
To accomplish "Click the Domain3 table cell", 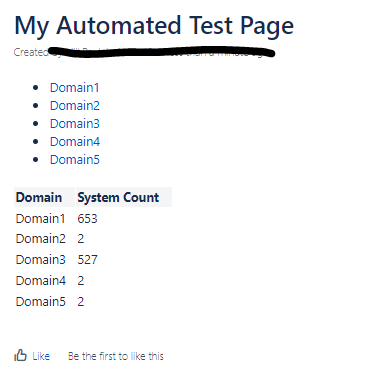I will [x=41, y=260].
